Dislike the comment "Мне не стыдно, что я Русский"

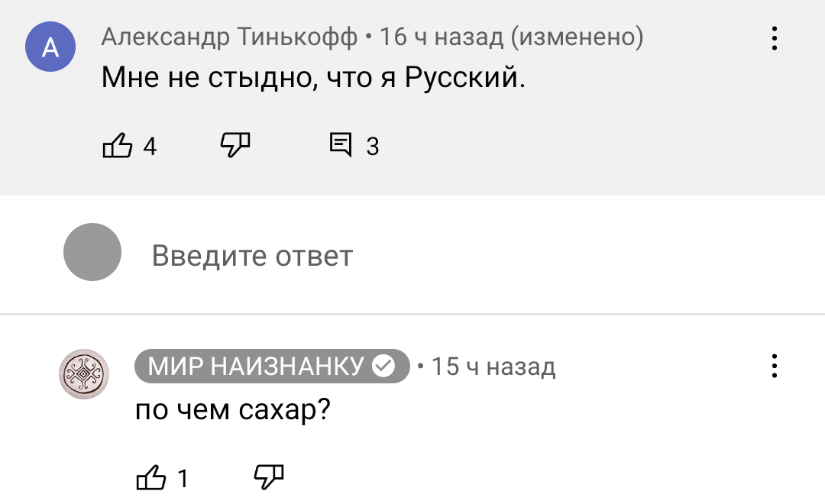pos(235,143)
